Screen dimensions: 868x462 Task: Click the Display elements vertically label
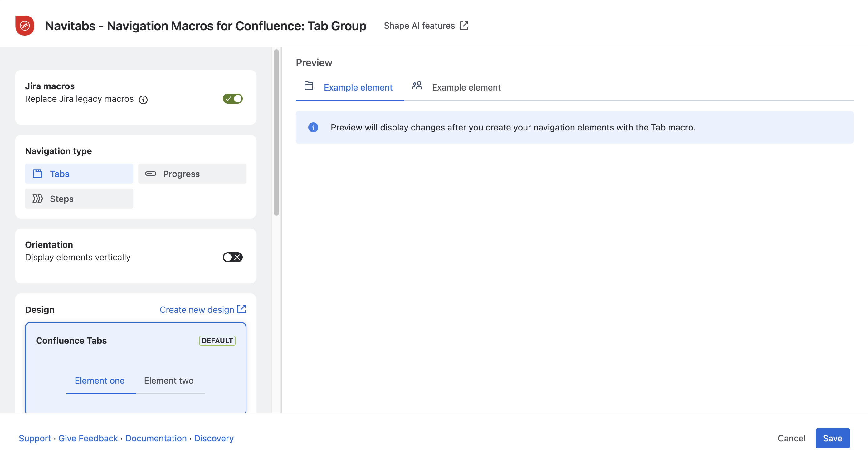click(78, 257)
